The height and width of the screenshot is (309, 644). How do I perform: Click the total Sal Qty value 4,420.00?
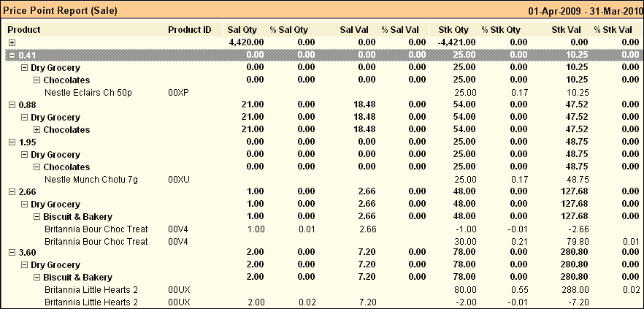point(246,42)
